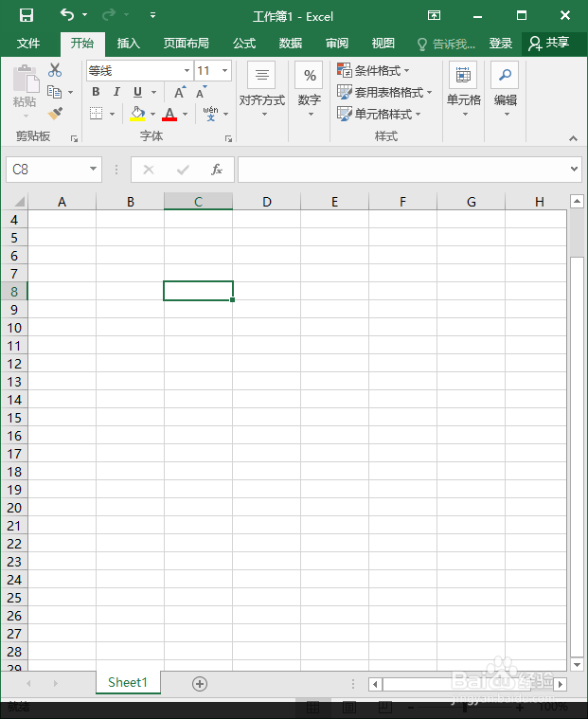Save the workbook using the disk icon
Viewport: 588px width, 719px height.
(x=27, y=15)
